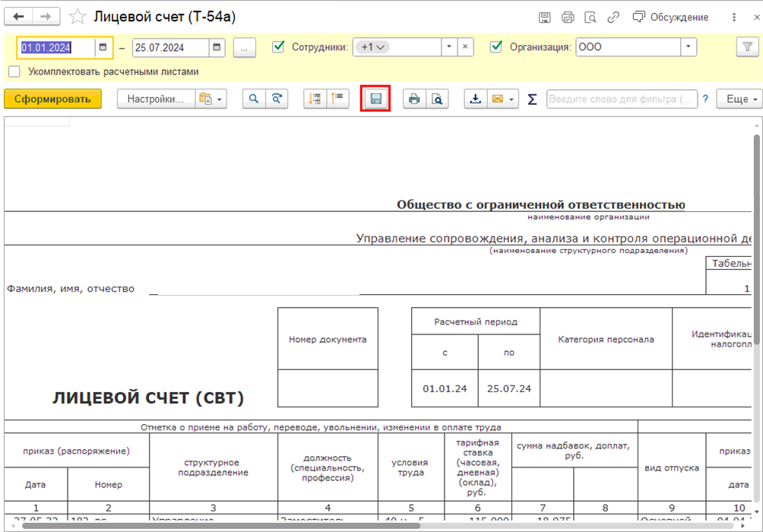Open the Организация dropdown list

click(x=688, y=47)
